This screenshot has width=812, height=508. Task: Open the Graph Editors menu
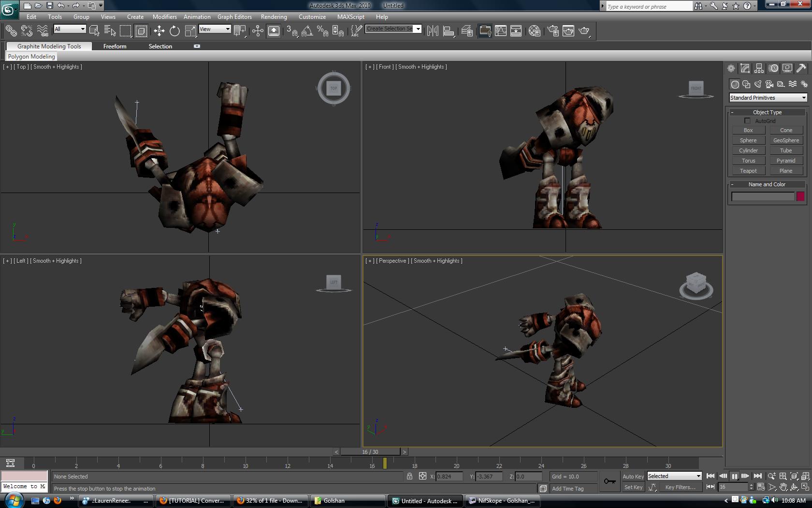tap(234, 17)
